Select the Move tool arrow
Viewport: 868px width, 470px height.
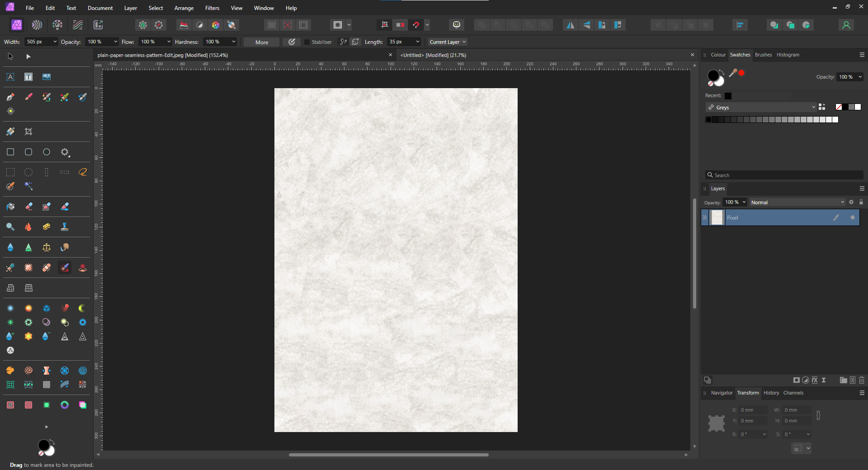[10, 56]
